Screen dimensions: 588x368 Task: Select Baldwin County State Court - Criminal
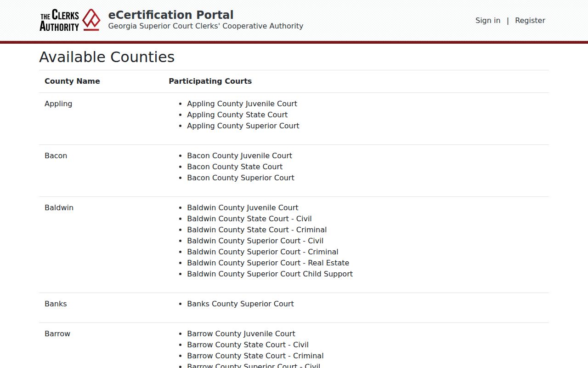257,230
